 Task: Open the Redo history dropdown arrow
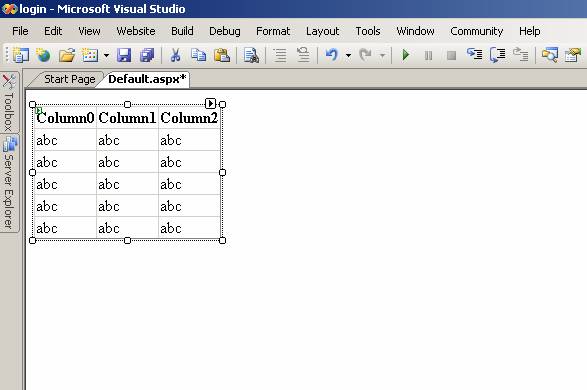point(382,56)
